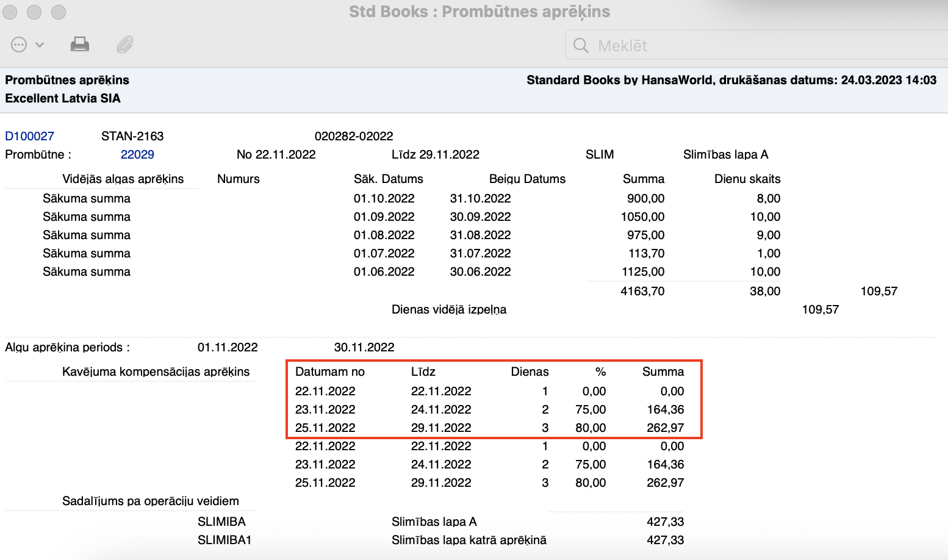948x560 pixels.
Task: Select the STAN-2163 text in the report
Action: point(132,136)
